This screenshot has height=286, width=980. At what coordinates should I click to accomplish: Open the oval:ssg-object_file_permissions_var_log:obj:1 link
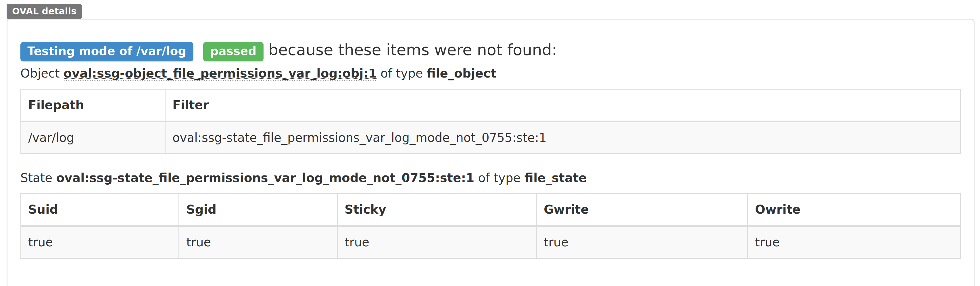point(220,73)
